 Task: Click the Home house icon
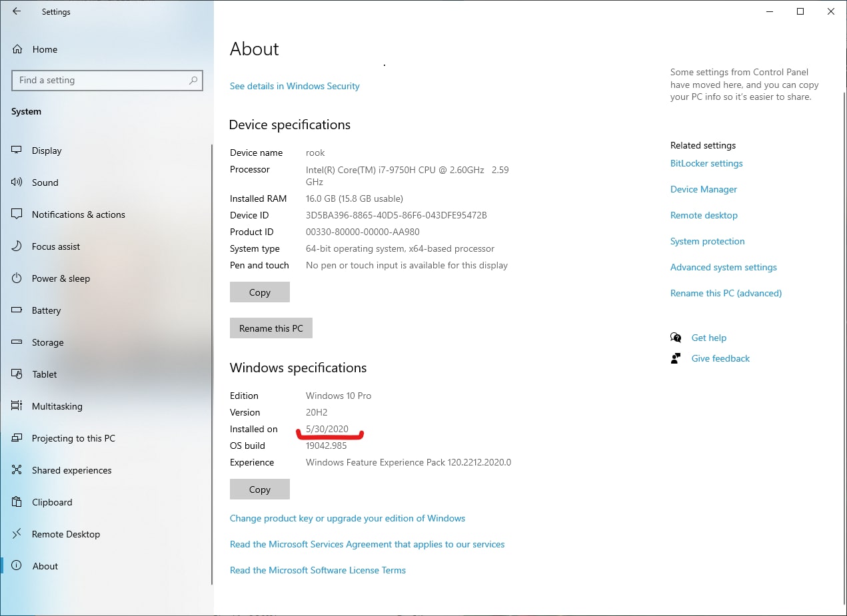(17, 49)
